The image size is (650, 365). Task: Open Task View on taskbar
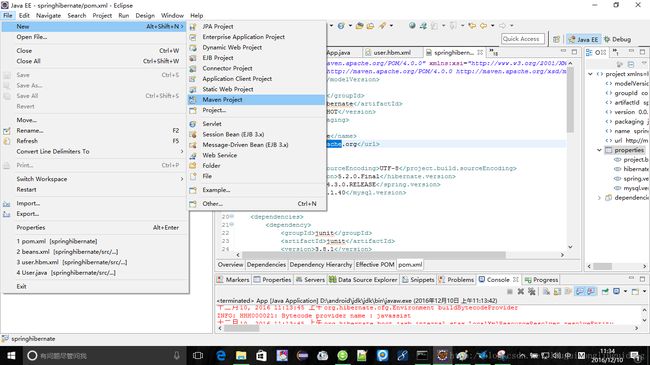pyautogui.click(x=198, y=355)
